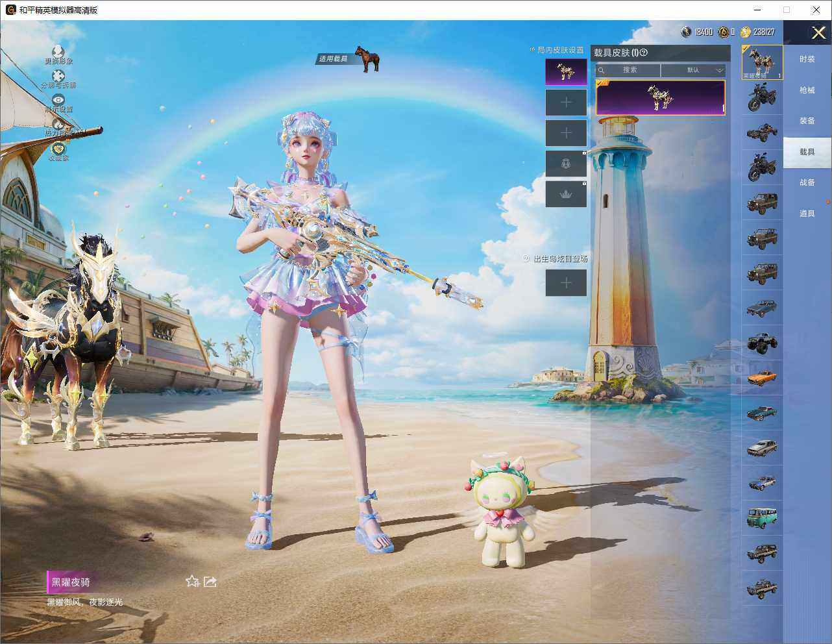Switch to the 时装 tab

pyautogui.click(x=807, y=59)
